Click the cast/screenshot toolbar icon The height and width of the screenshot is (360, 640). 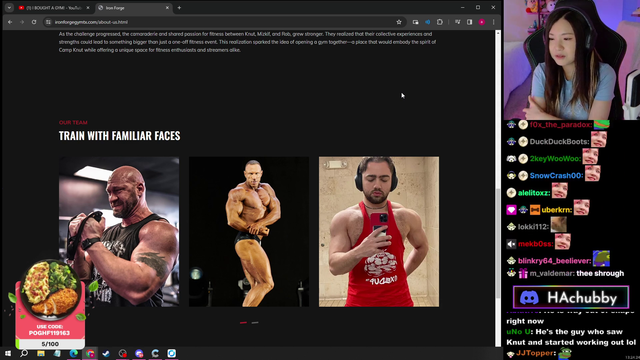[x=416, y=22]
